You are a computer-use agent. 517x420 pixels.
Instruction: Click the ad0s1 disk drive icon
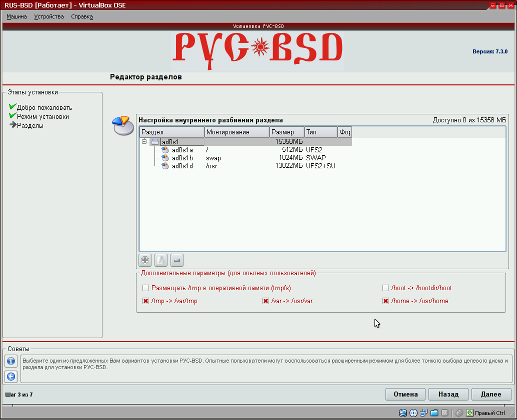coord(155,142)
